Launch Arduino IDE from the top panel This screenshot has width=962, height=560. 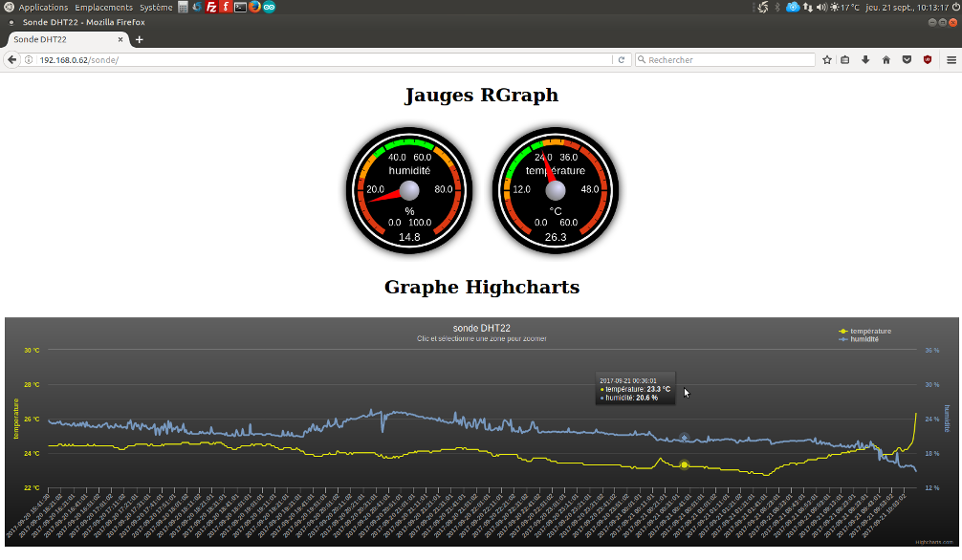pyautogui.click(x=269, y=7)
